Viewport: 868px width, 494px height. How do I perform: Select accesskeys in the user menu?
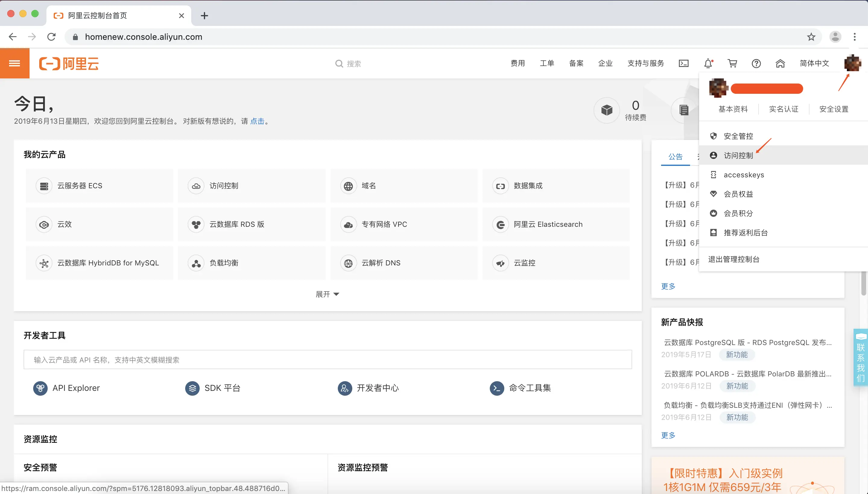pyautogui.click(x=743, y=175)
